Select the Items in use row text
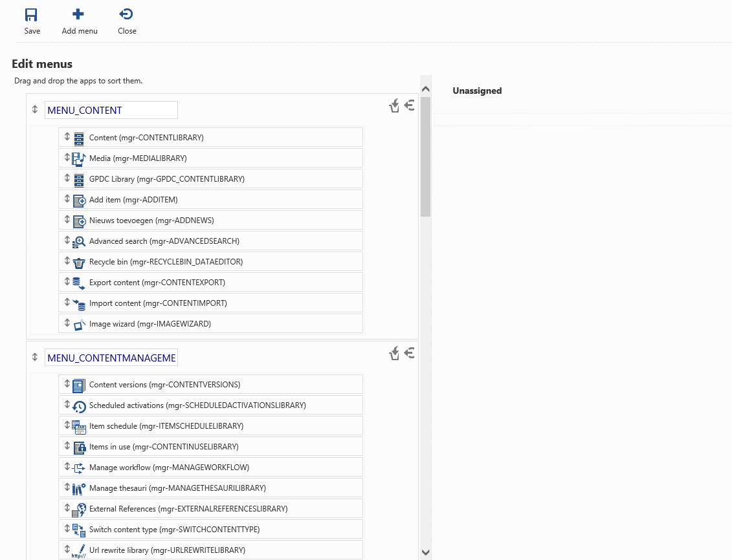The height and width of the screenshot is (560, 732). [164, 447]
